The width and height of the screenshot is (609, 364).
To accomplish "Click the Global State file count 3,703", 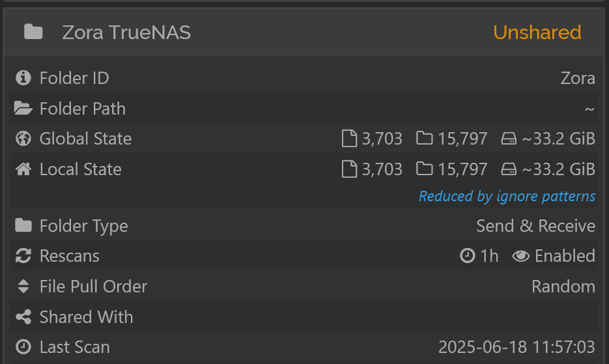I will 382,139.
